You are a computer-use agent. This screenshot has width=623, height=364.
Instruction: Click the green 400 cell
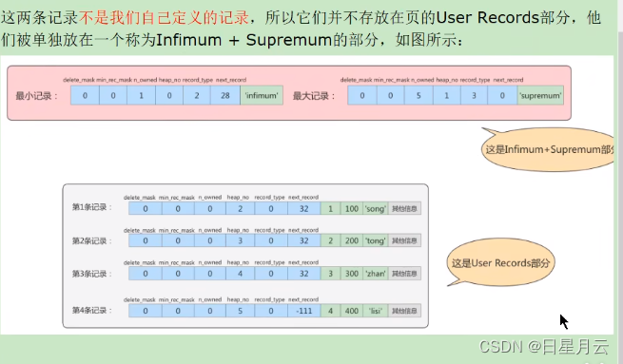click(352, 311)
